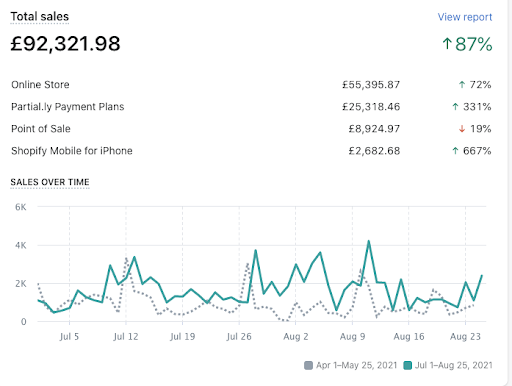Click the Jul 12 axis label
Image resolution: width=512 pixels, height=386 pixels.
coord(126,337)
